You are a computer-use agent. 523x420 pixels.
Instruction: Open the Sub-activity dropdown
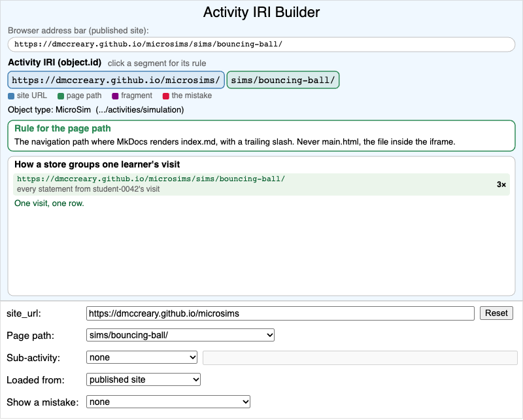(x=142, y=357)
